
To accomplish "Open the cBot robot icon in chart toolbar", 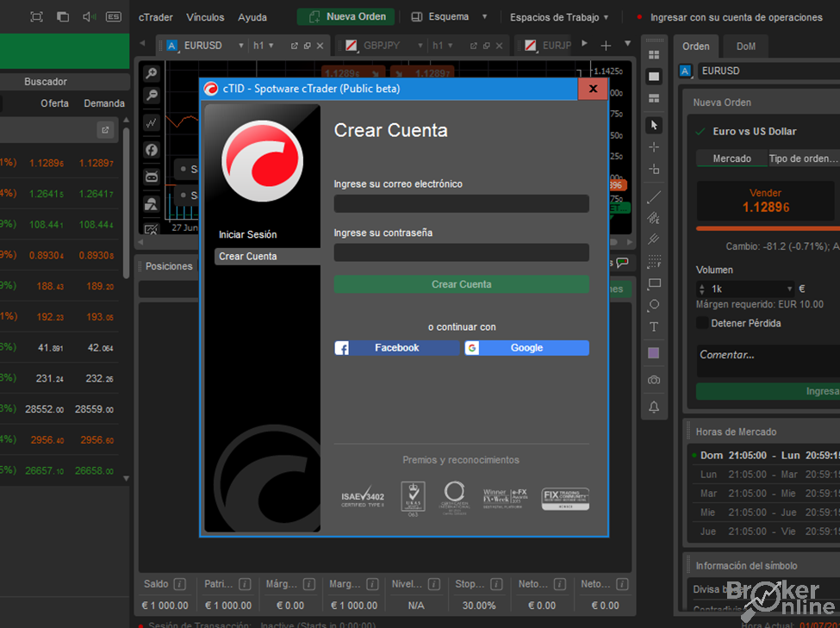I will pyautogui.click(x=152, y=177).
